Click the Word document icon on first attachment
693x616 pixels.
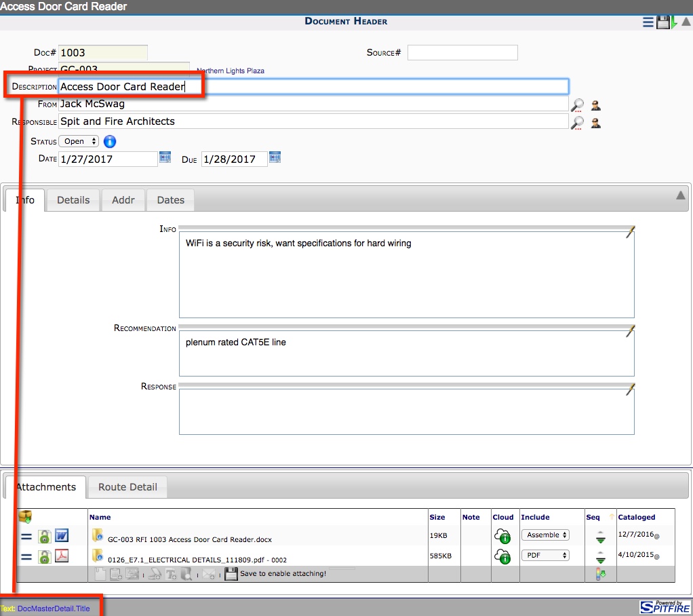(x=62, y=536)
